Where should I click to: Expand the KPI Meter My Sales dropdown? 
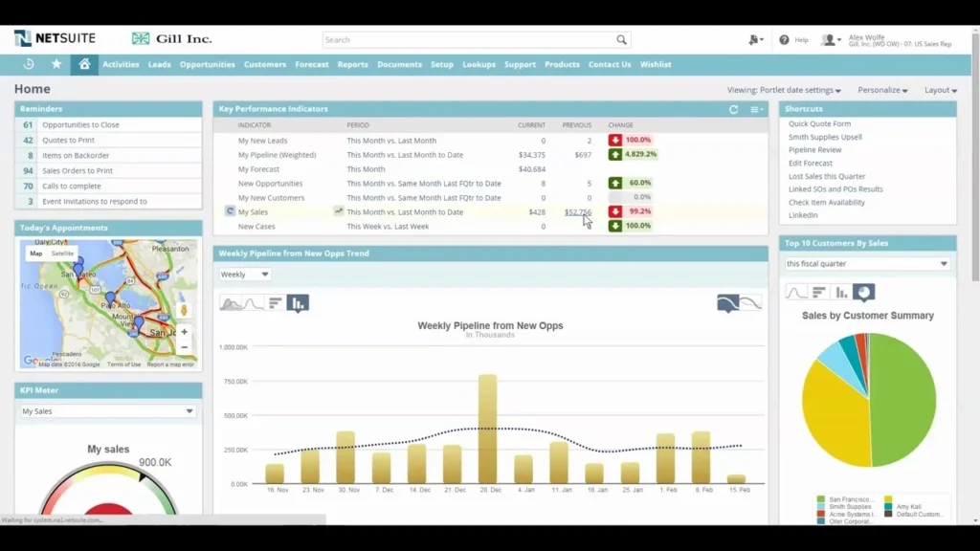pos(108,411)
